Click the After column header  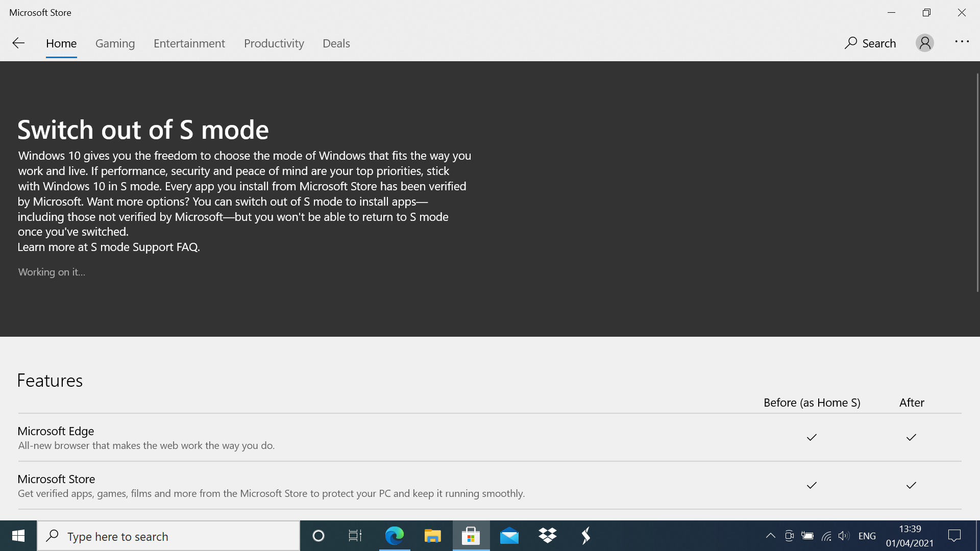click(x=912, y=403)
